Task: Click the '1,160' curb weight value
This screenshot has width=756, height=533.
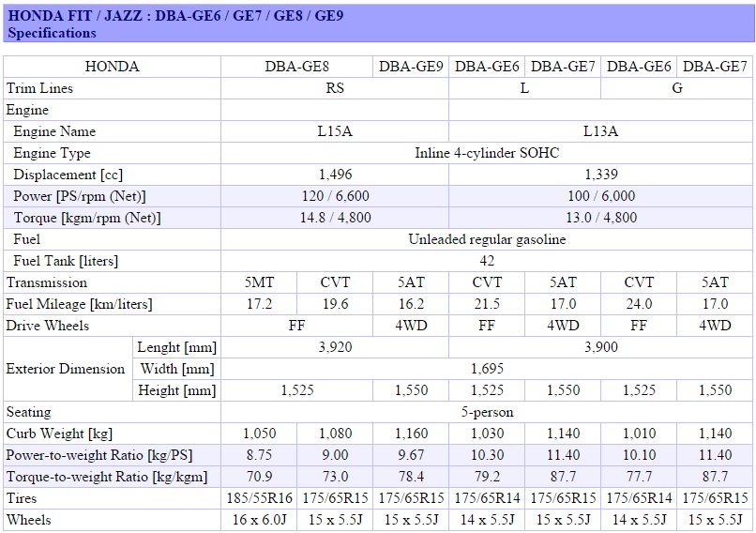Action: 411,434
